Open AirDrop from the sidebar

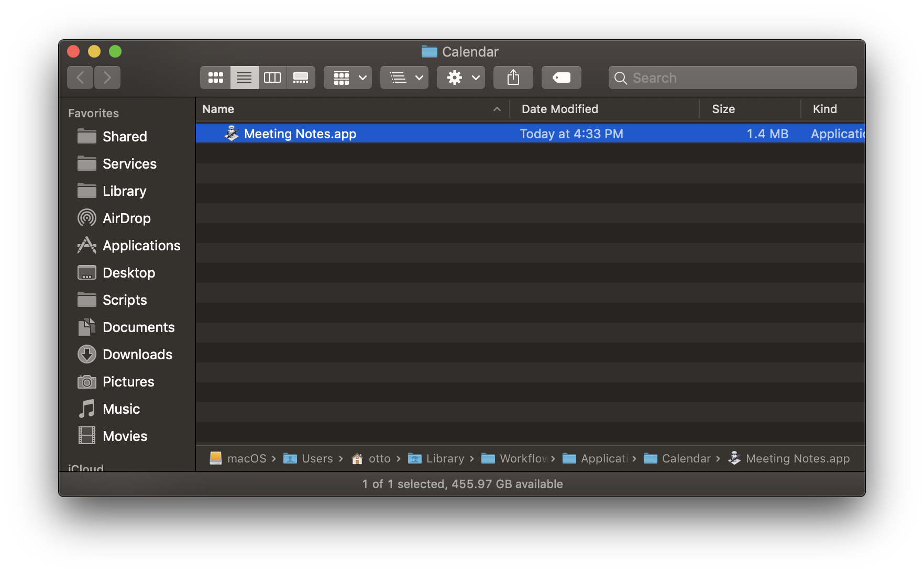tap(127, 218)
